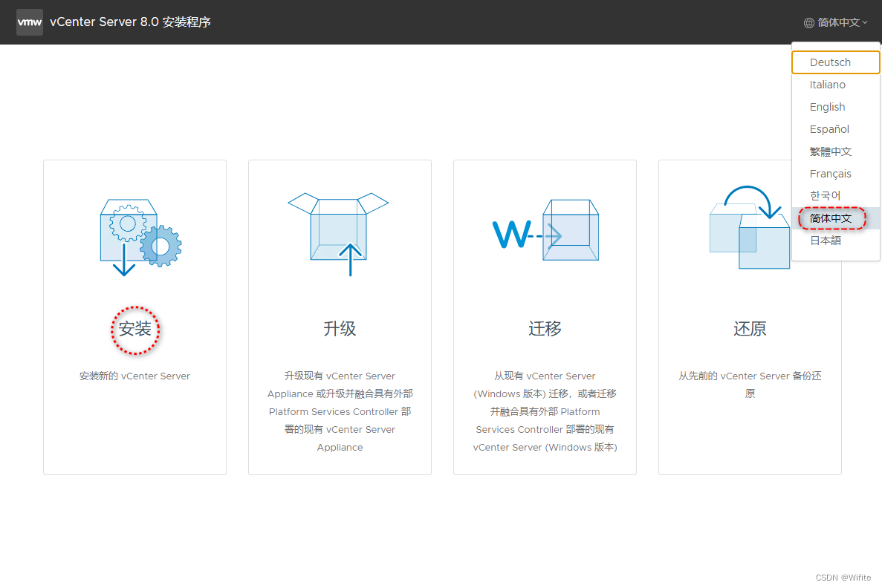Click the vmw logo in header
Viewport: 882px width, 588px height.
tap(29, 22)
